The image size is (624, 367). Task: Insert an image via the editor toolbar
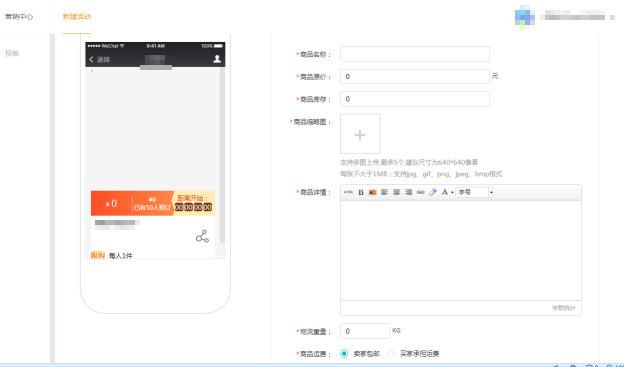pos(372,192)
